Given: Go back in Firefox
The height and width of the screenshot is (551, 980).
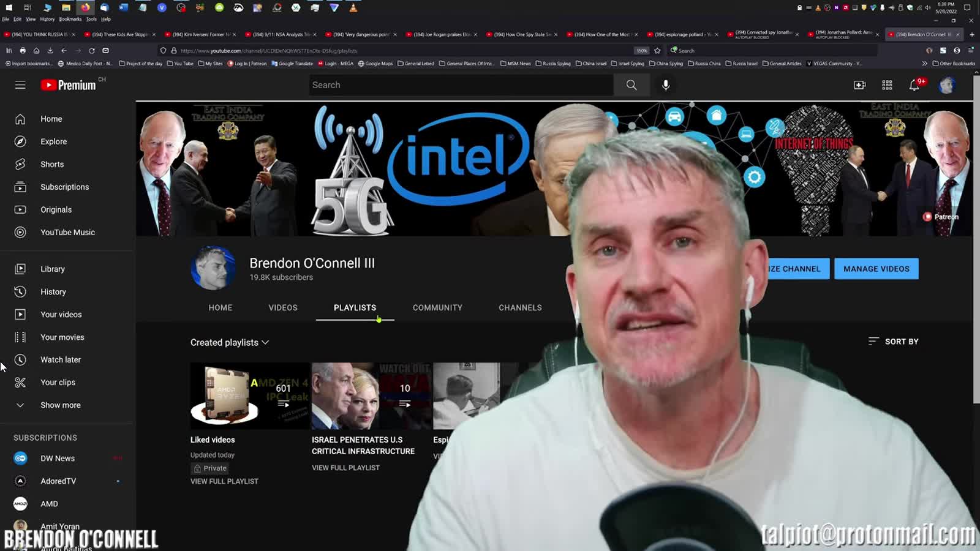Looking at the screenshot, I should (64, 51).
